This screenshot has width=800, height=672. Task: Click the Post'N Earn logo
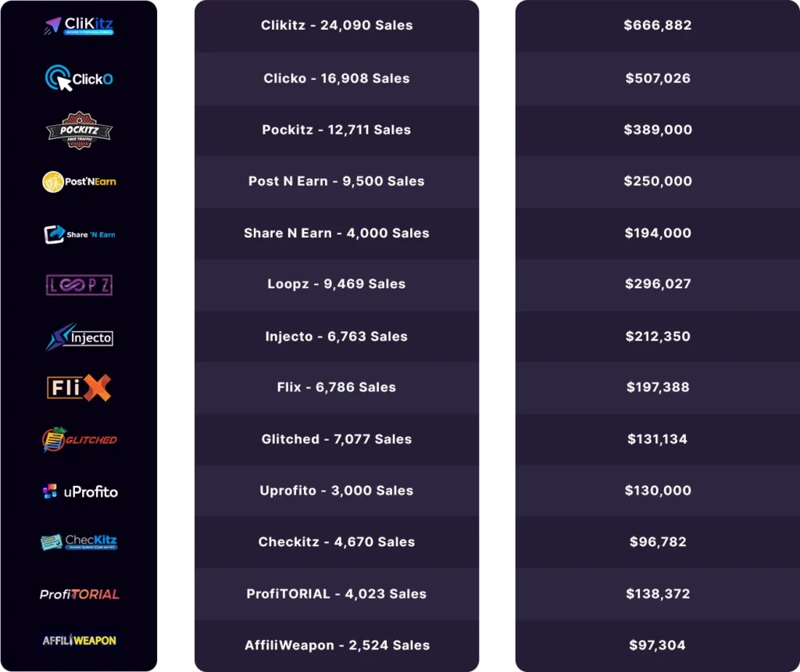[x=79, y=181]
